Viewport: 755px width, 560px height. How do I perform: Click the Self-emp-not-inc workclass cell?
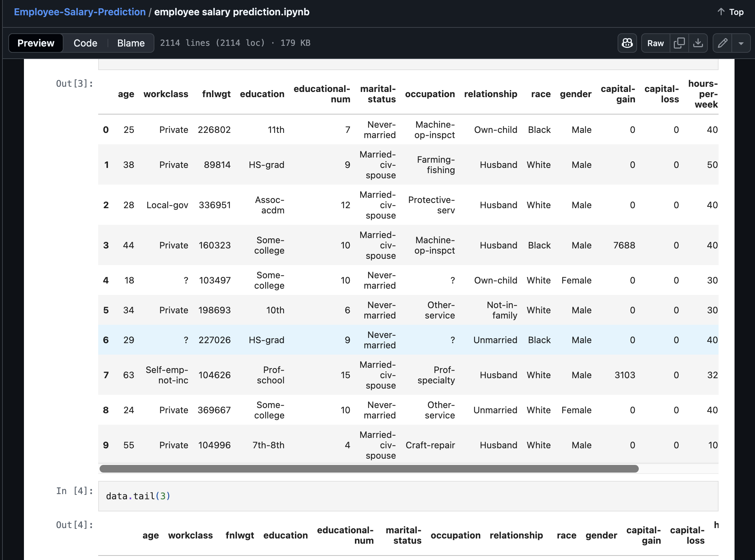(167, 375)
